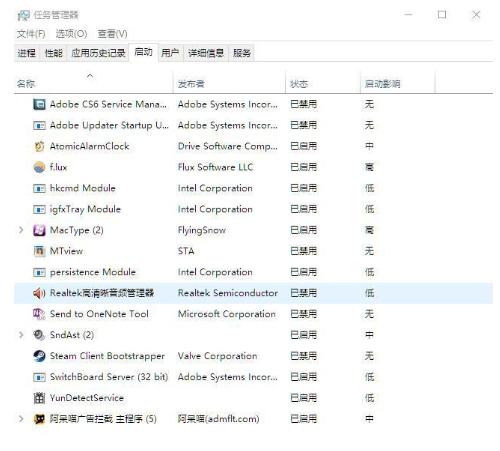Click the 高 impact value in f.lux row
Viewport: 500px width, 451px height.
pos(369,167)
